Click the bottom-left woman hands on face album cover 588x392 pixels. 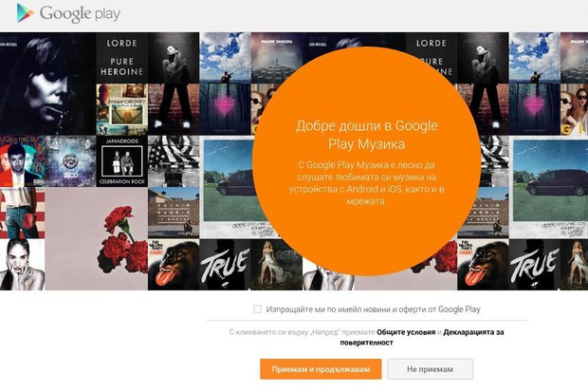pos(22,265)
